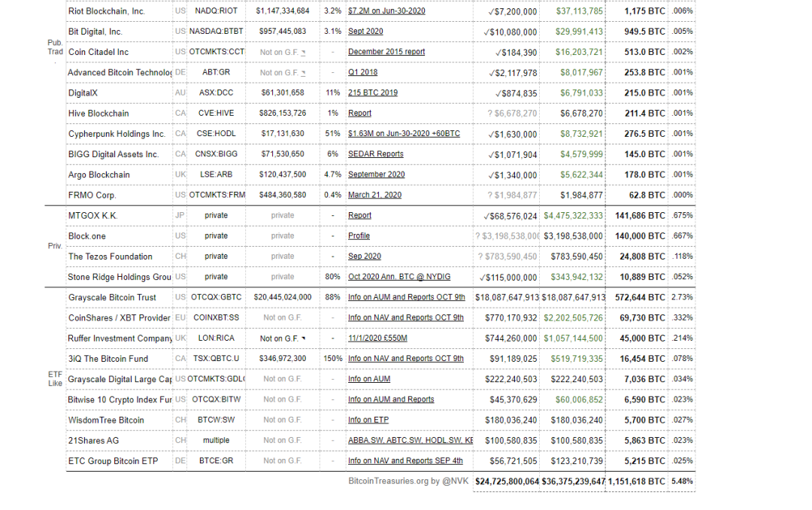Open MTGOX K.K.'s Report link

click(359, 215)
